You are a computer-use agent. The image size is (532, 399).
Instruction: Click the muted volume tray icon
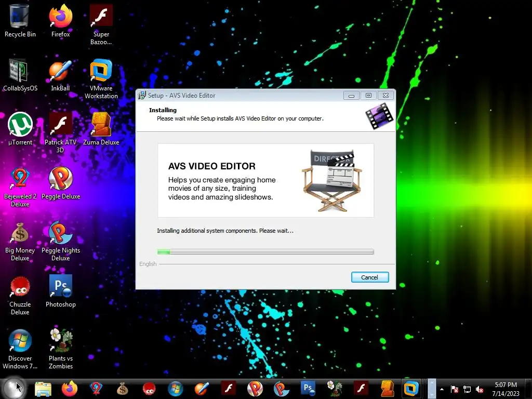coord(480,390)
